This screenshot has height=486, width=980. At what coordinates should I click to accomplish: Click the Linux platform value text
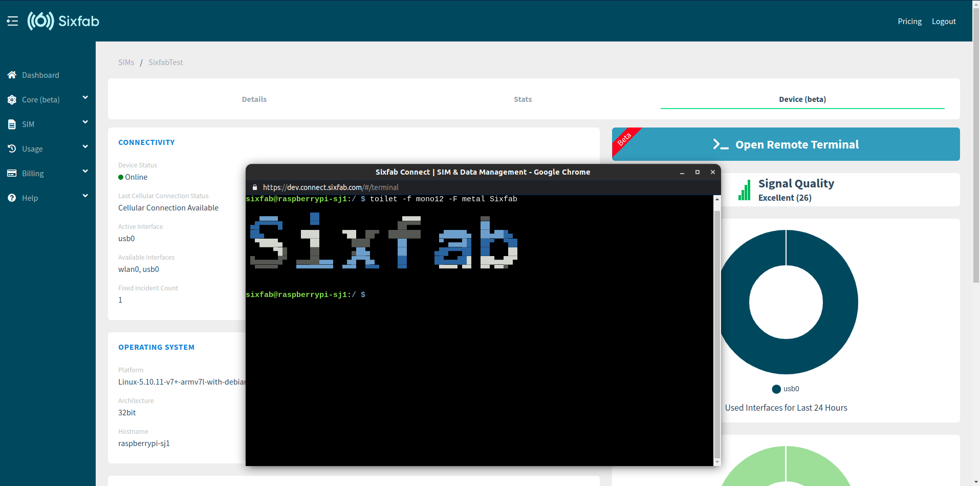[182, 382]
